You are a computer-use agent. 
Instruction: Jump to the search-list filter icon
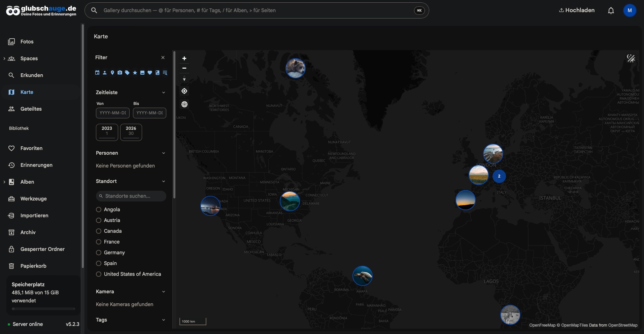pos(165,73)
